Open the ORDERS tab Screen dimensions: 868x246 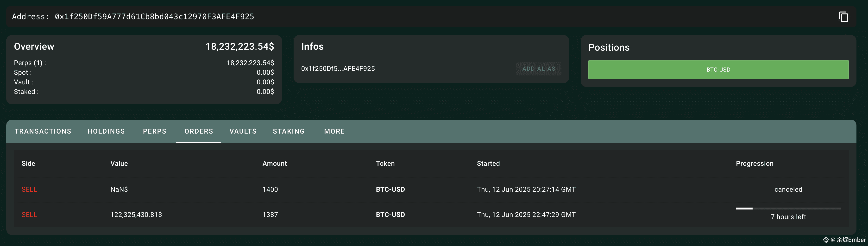(199, 131)
